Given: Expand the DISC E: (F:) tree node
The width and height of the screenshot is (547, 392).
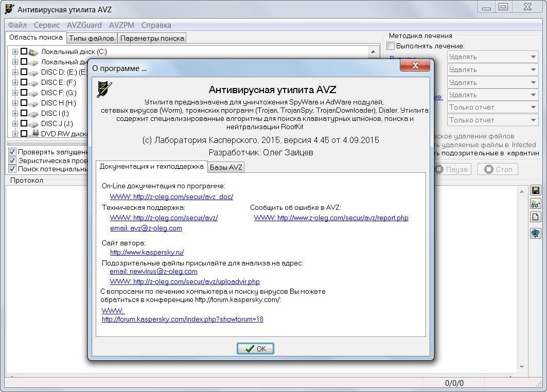Looking at the screenshot, I should tap(15, 83).
